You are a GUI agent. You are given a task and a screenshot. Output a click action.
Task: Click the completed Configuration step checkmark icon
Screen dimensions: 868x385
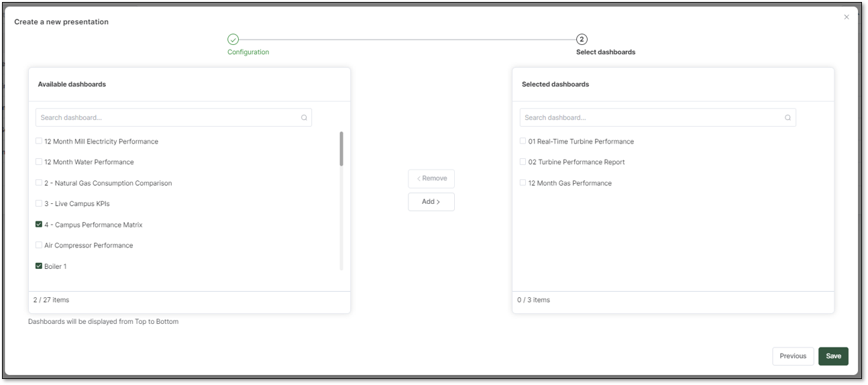tap(233, 40)
